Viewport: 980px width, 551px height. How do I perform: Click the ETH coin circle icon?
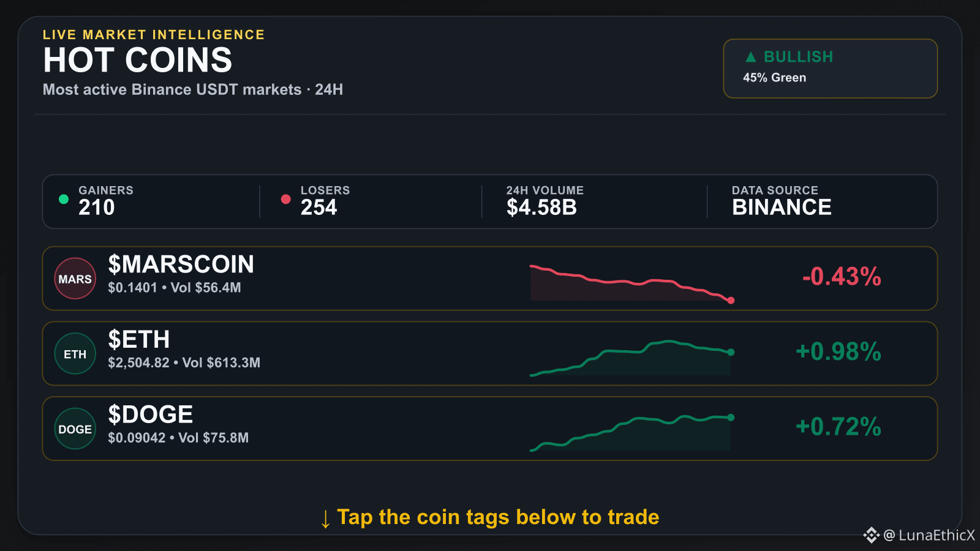[x=75, y=354]
